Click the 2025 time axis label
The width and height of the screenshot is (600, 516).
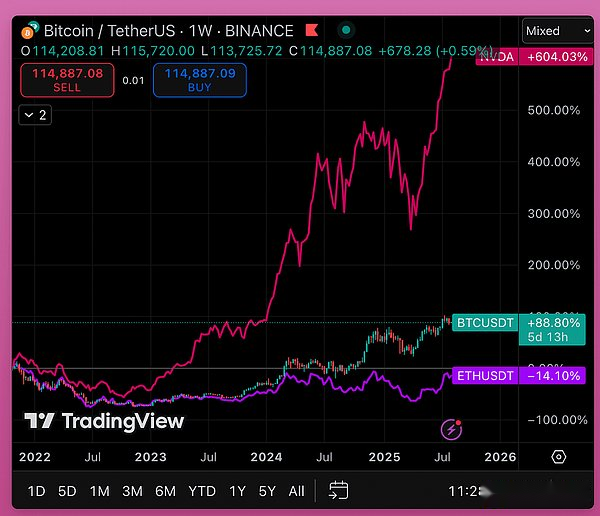click(x=385, y=457)
